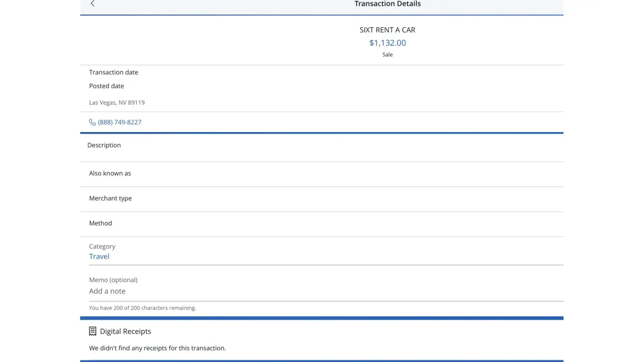Image resolution: width=644 pixels, height=362 pixels.
Task: Click the Memo (optional) label
Action: click(113, 280)
